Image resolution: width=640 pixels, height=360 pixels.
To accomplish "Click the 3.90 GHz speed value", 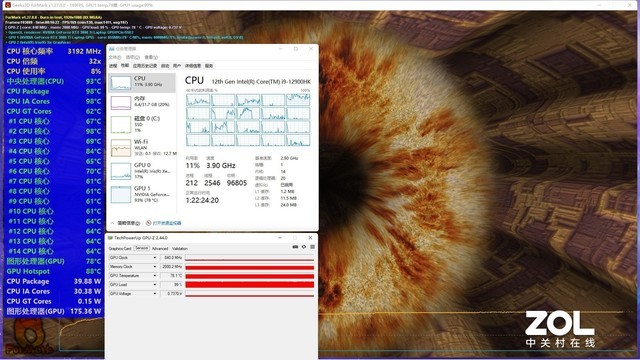I will (x=221, y=165).
